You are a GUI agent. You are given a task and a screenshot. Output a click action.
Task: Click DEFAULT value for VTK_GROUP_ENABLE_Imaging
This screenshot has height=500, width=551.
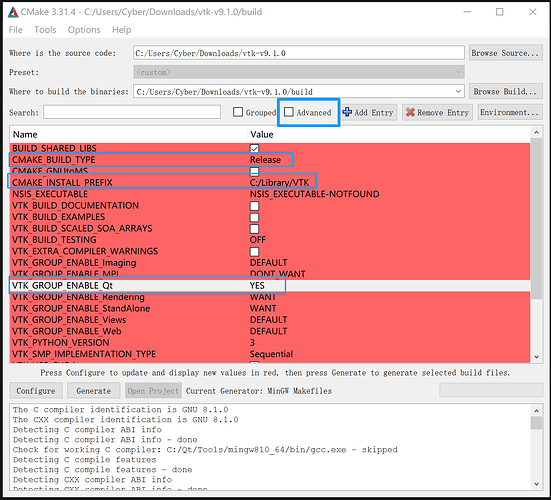(268, 262)
